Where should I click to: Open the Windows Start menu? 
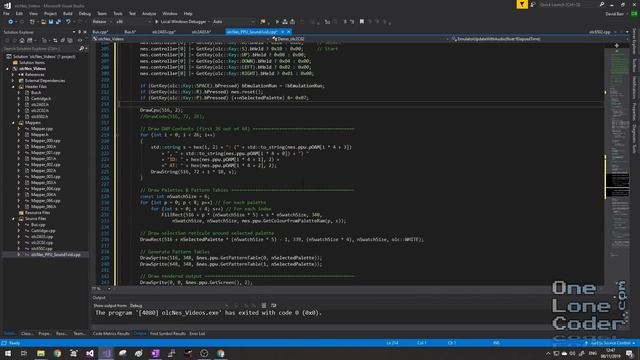tap(8, 353)
